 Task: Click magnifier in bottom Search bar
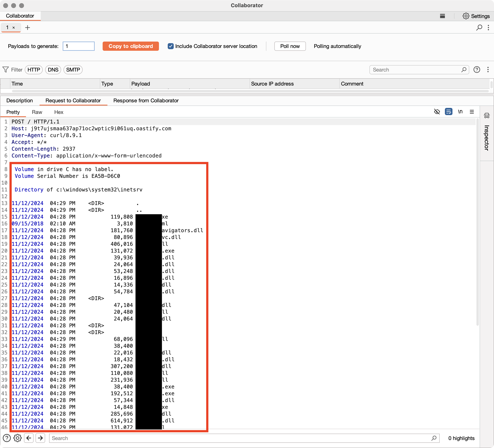click(x=434, y=438)
